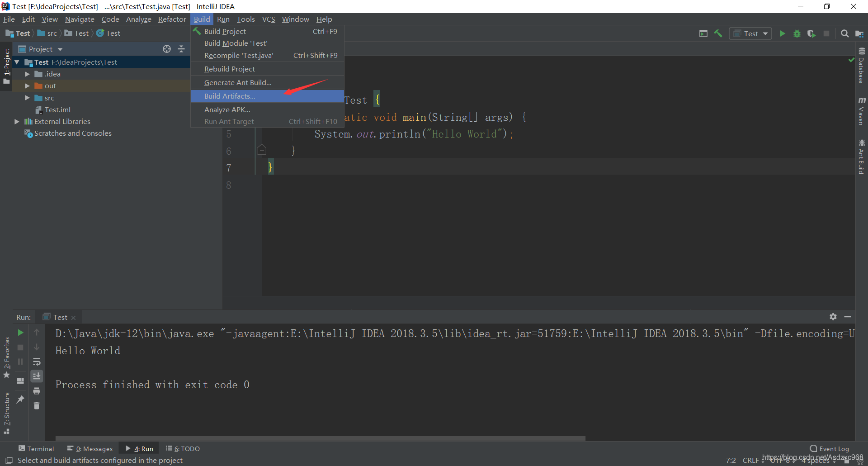Click the Search Everywhere magnifier icon
This screenshot has height=466, width=868.
pos(844,33)
